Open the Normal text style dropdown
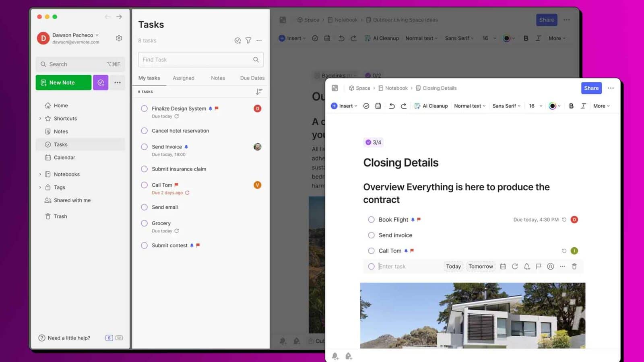 (469, 106)
